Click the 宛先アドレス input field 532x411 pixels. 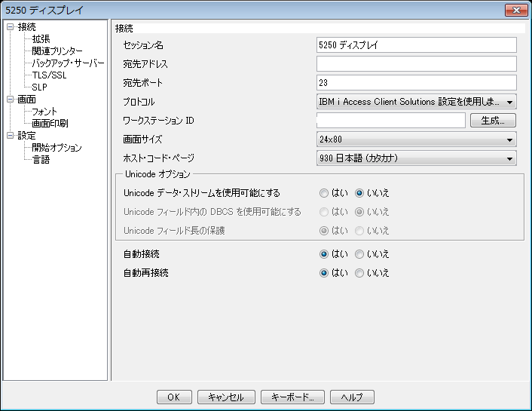click(x=417, y=64)
